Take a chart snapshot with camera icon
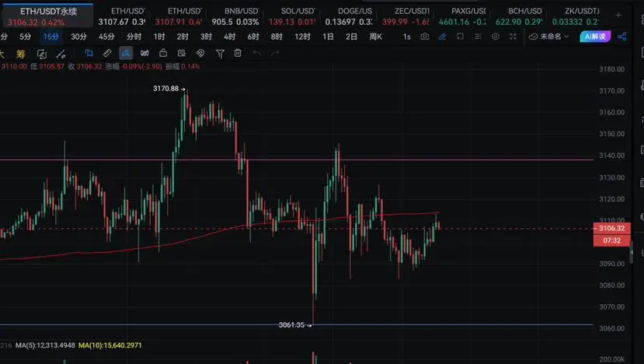This screenshot has height=364, width=644. 425,37
